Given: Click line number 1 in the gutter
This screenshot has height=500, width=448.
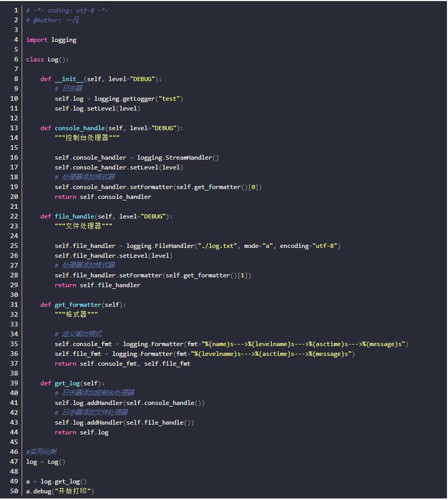Looking at the screenshot, I should pyautogui.click(x=16, y=10).
